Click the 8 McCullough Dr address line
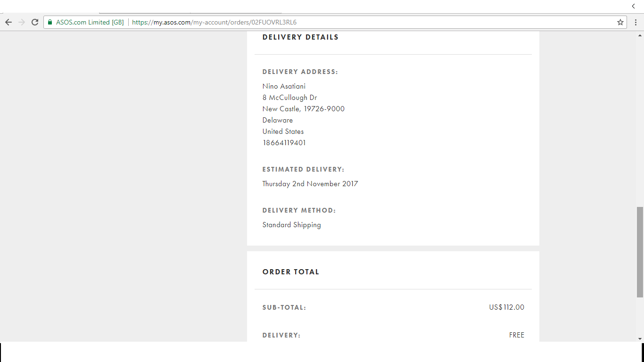 tap(289, 98)
